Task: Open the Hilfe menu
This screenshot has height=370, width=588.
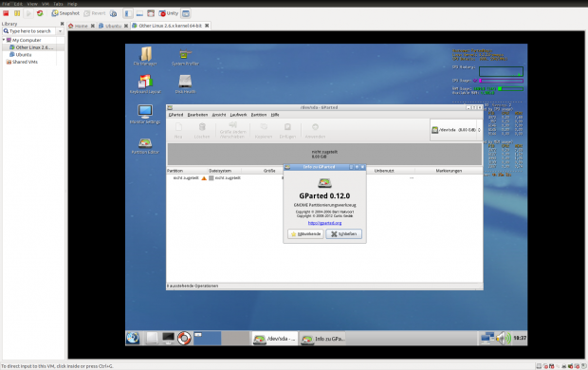Action: 275,115
